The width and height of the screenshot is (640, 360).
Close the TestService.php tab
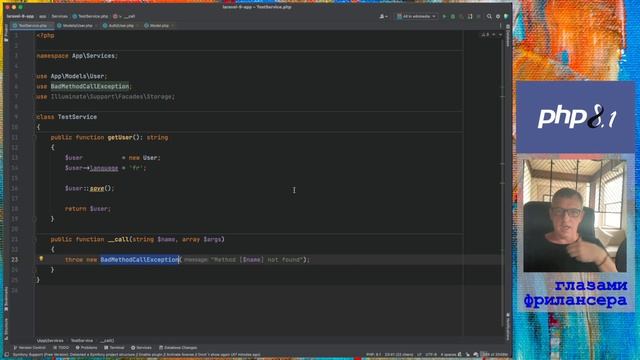click(x=50, y=26)
